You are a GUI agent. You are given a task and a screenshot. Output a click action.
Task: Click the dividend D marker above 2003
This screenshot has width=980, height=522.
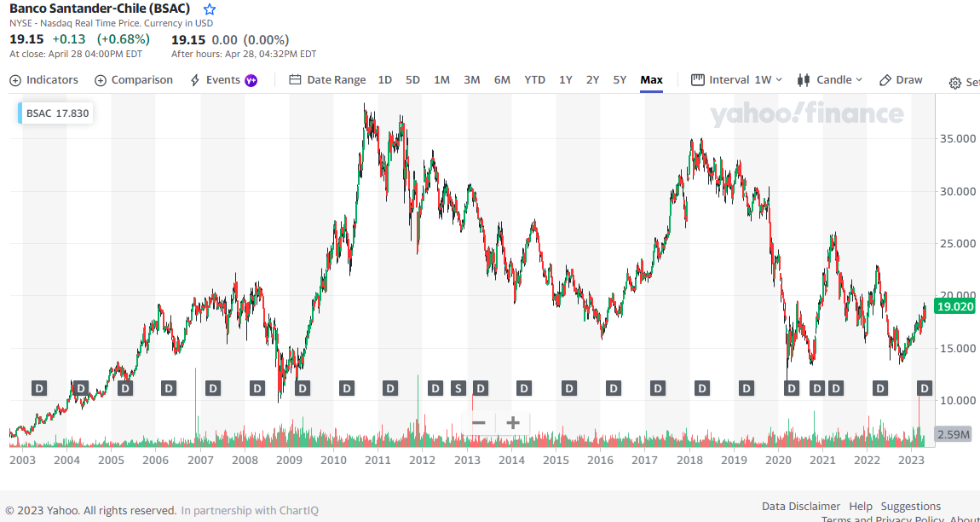tap(39, 388)
